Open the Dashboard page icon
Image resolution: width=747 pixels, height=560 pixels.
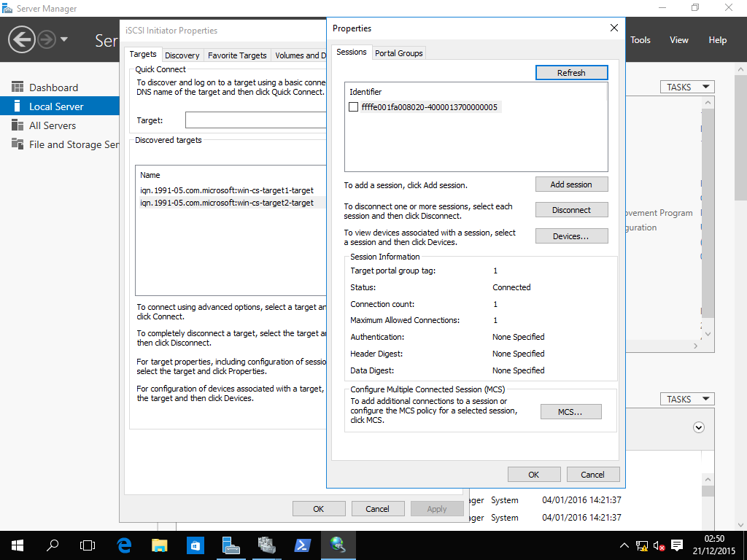tap(18, 87)
